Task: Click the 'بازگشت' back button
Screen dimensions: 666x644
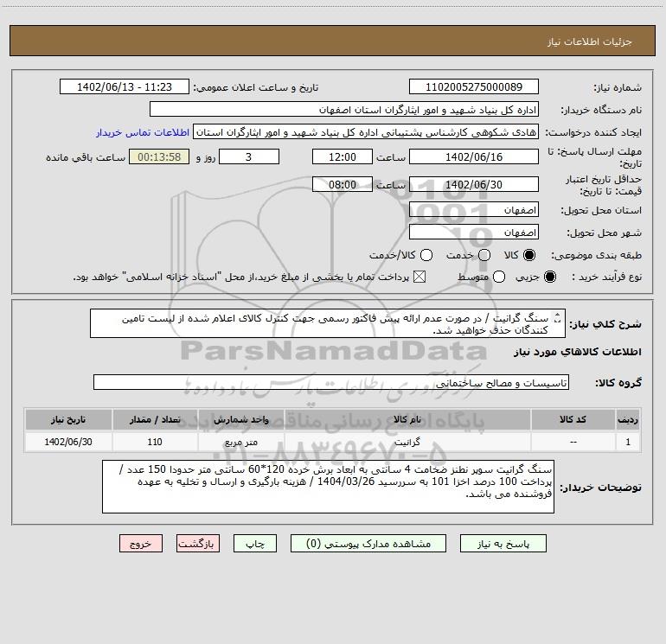Action: [198, 544]
